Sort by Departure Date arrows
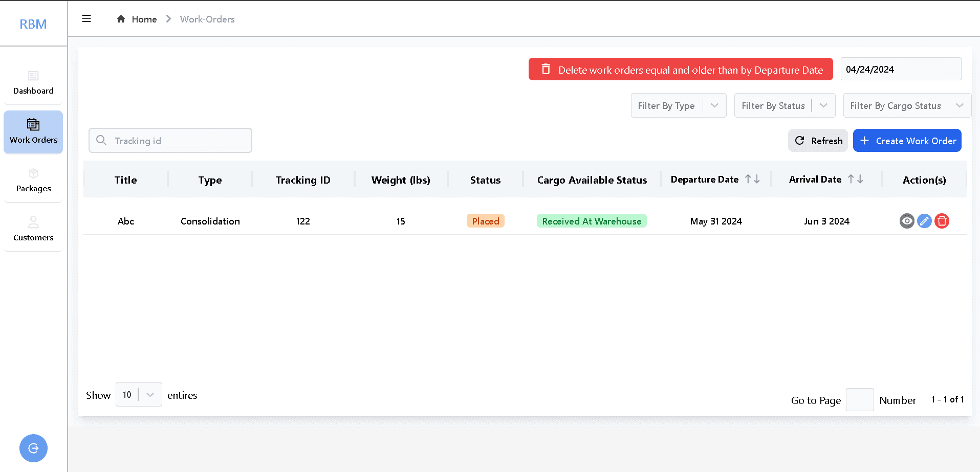This screenshot has width=980, height=472. (x=752, y=179)
